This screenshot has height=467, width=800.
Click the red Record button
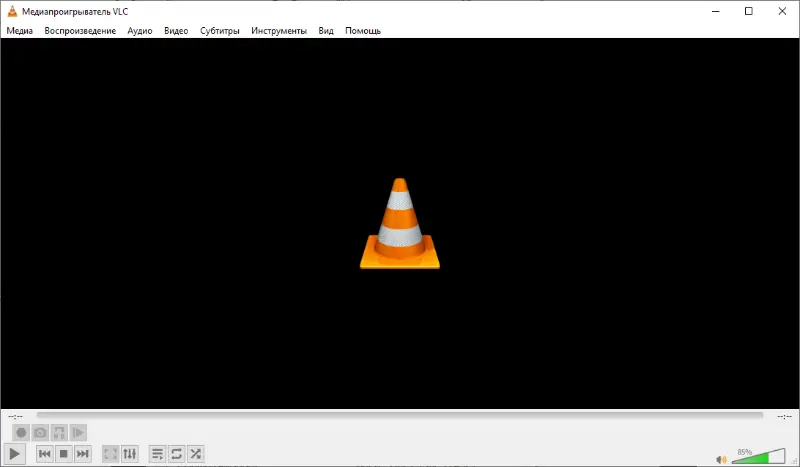coord(21,433)
